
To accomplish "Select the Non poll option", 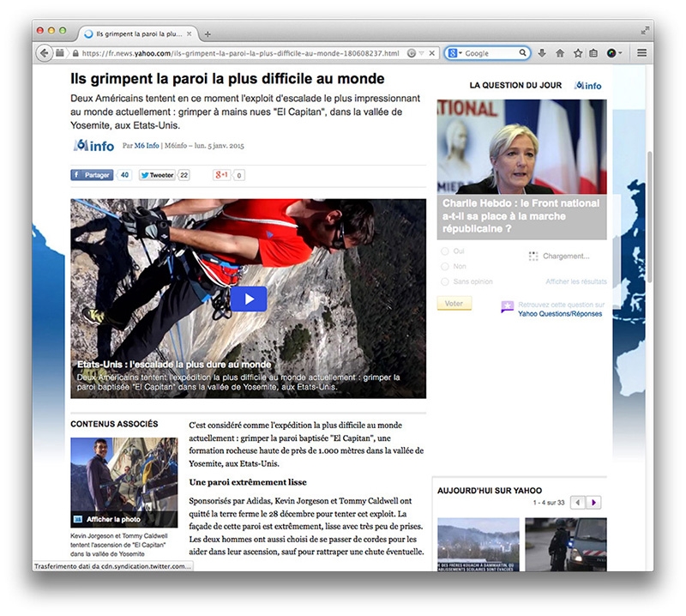I will coord(445,266).
